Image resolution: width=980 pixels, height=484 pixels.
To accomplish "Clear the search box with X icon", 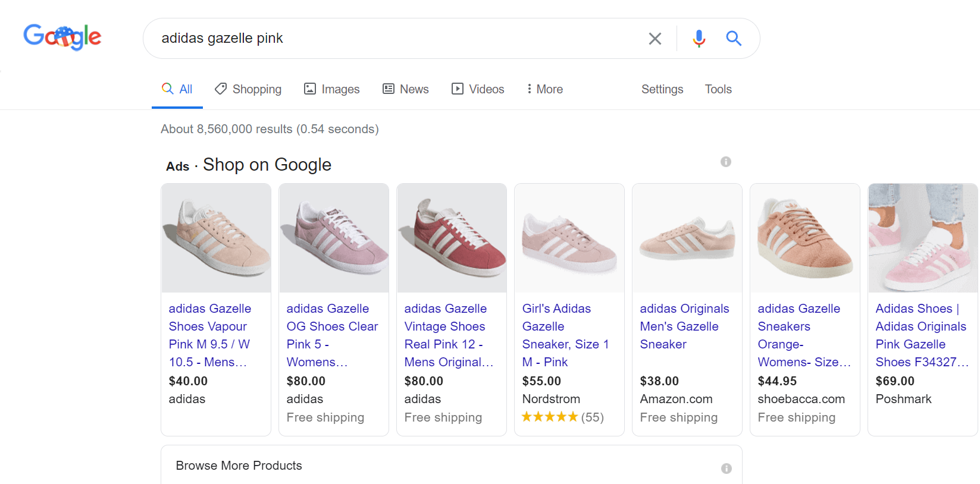I will pos(655,39).
